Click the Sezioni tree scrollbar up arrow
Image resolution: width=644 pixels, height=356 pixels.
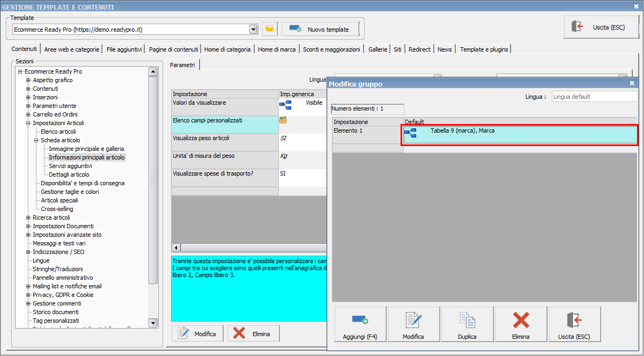point(153,71)
